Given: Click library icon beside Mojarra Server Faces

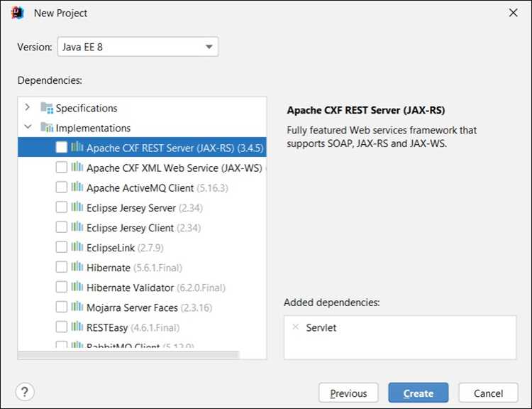Looking at the screenshot, I should point(77,307).
